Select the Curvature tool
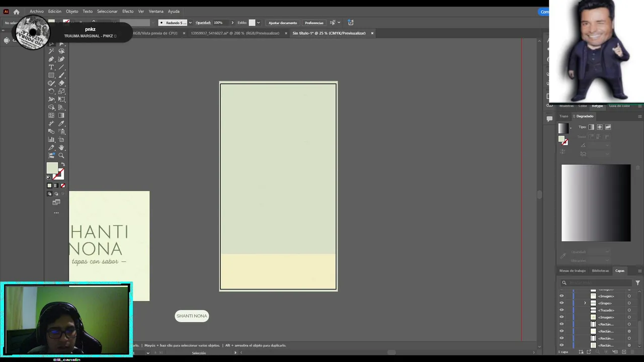 pyautogui.click(x=61, y=59)
